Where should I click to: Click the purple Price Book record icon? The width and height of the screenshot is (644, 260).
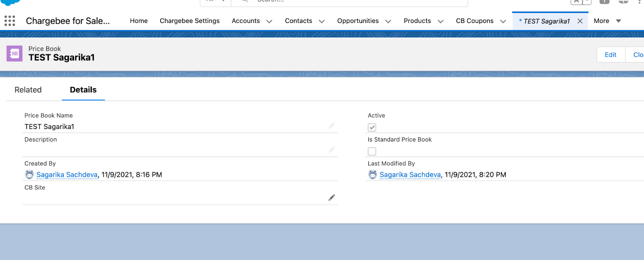pyautogui.click(x=14, y=54)
